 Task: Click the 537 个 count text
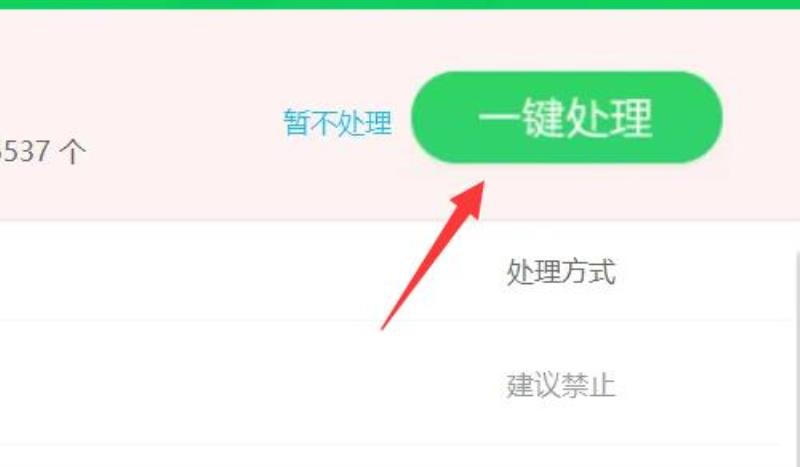42,152
